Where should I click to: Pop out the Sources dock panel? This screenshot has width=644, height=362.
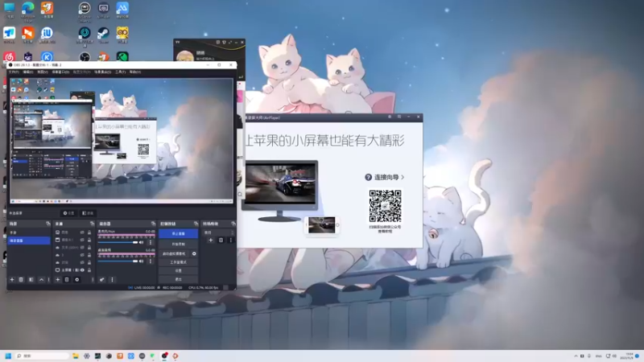(x=92, y=224)
